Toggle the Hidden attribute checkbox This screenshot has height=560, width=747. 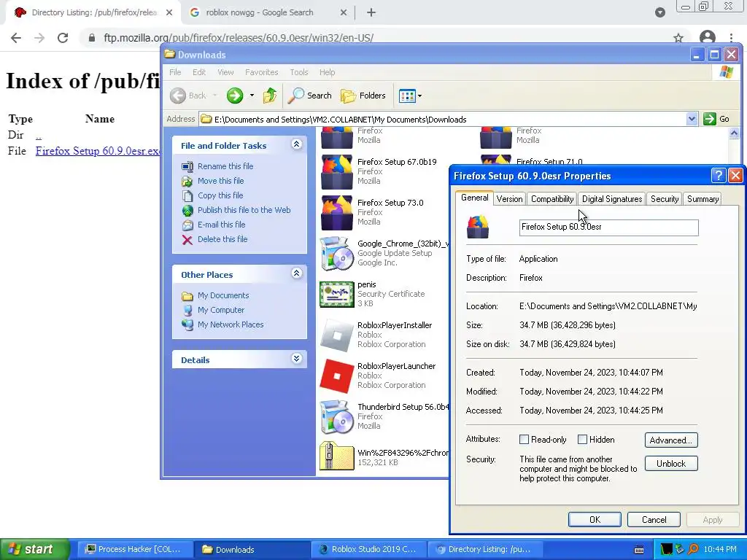582,440
